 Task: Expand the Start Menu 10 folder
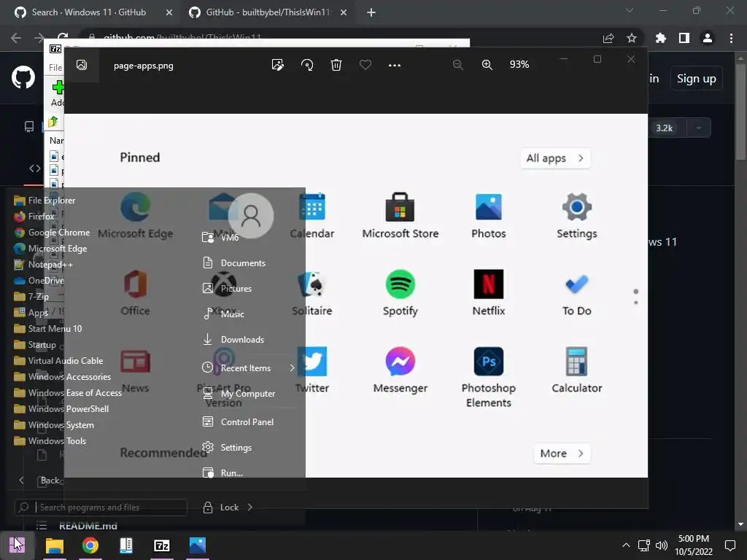tap(47, 329)
